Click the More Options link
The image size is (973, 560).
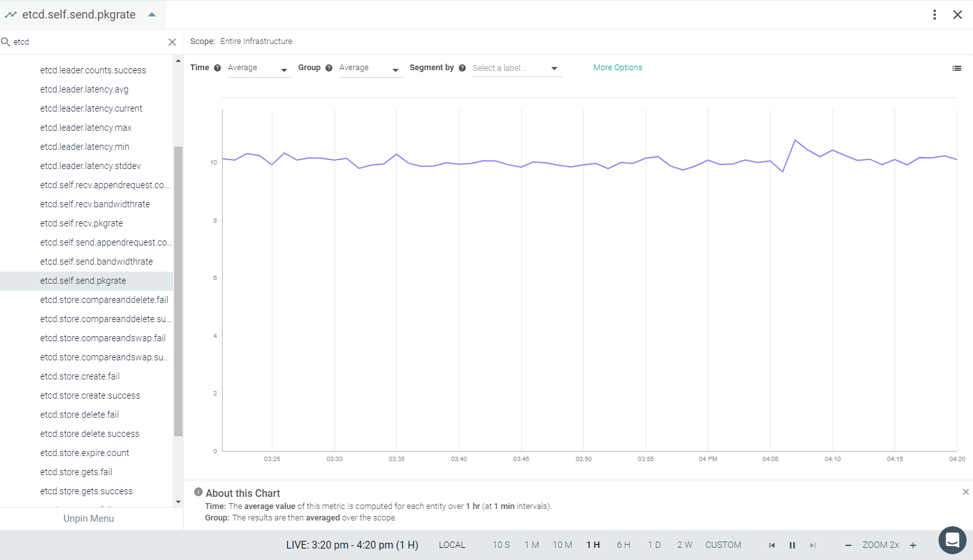(618, 68)
